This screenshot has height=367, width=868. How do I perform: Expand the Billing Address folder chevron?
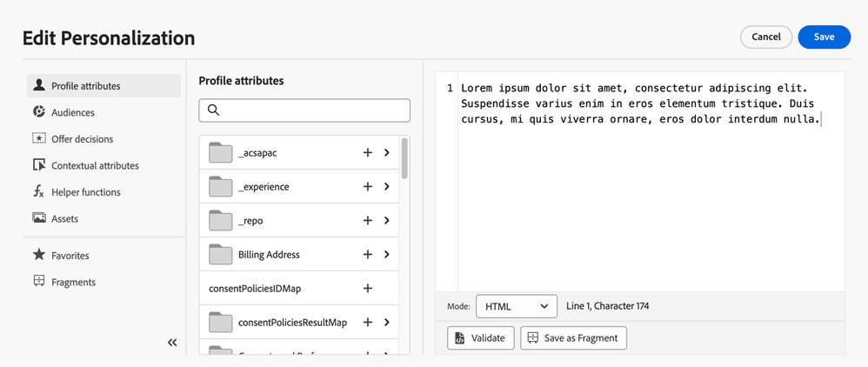pos(386,255)
